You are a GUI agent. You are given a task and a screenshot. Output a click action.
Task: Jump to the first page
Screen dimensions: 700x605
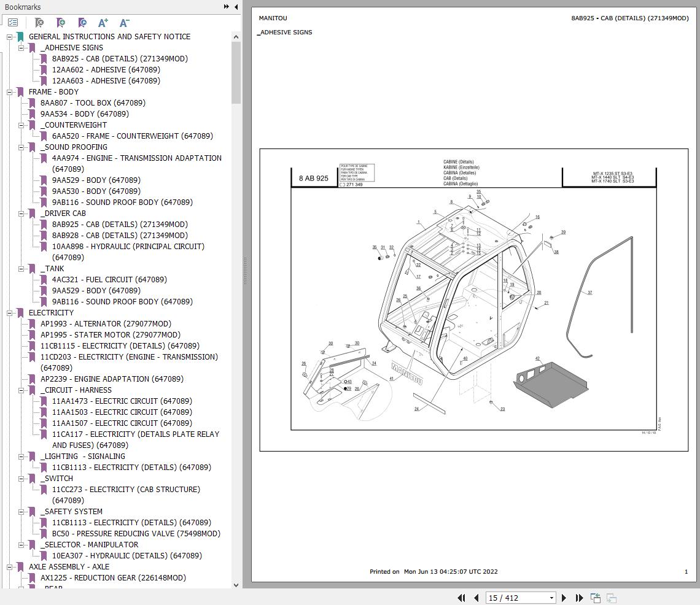click(x=462, y=598)
